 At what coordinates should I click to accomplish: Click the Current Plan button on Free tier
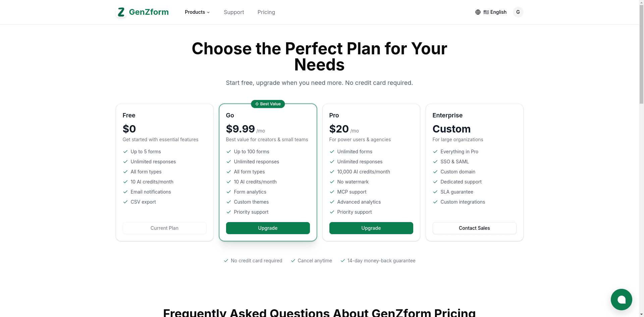click(x=164, y=228)
